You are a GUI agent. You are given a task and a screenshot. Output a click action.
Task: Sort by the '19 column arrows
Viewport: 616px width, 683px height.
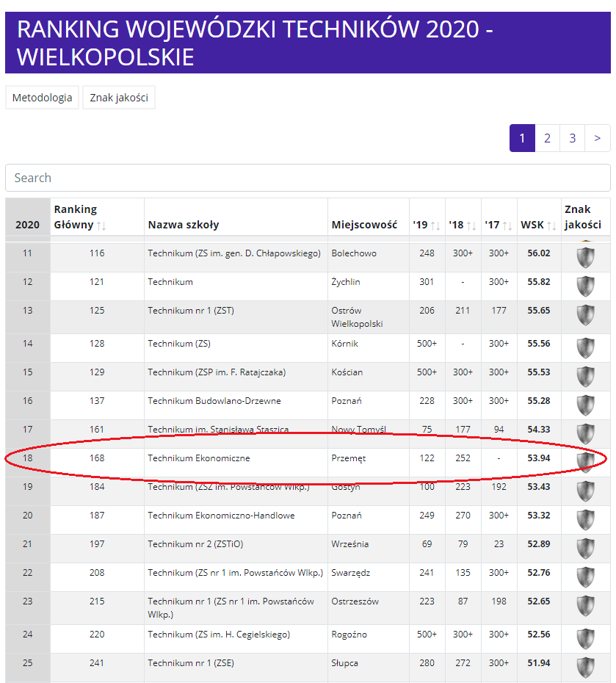[x=435, y=225]
